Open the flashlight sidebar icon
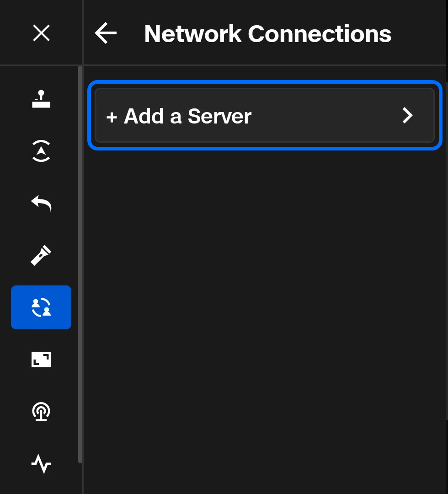Screen dimensions: 448x494 tap(41, 255)
